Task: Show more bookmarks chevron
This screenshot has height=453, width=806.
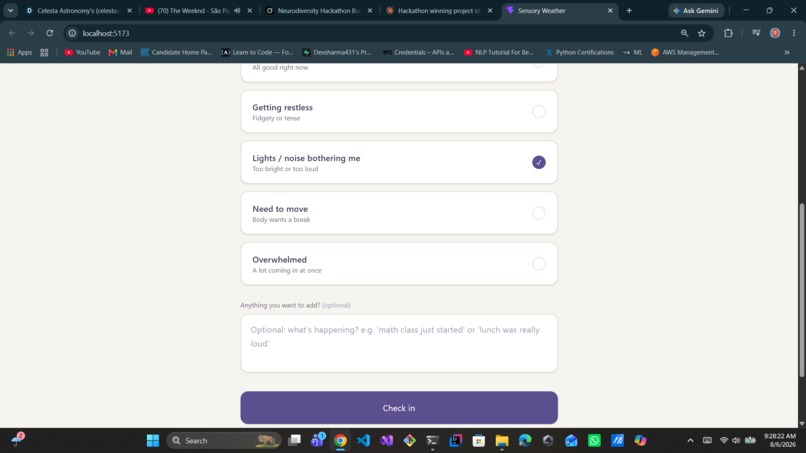Action: click(x=786, y=52)
